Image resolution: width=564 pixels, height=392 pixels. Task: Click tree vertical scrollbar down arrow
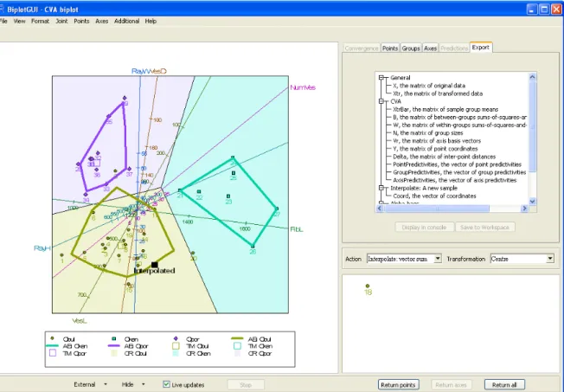click(532, 202)
